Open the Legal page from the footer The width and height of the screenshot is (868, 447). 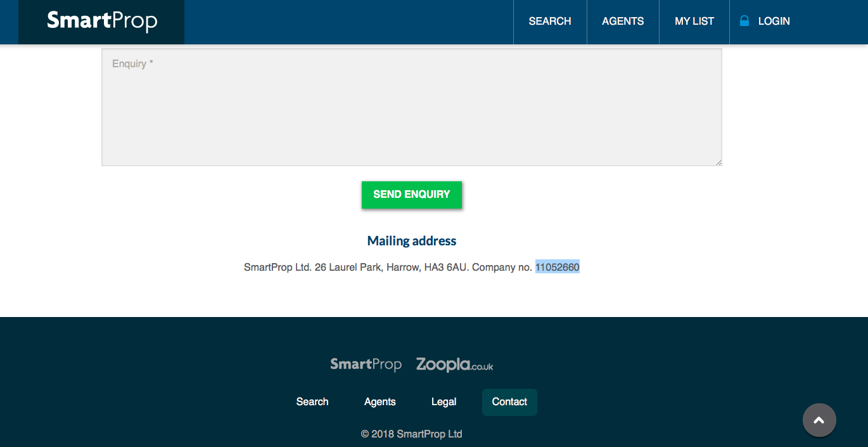444,402
